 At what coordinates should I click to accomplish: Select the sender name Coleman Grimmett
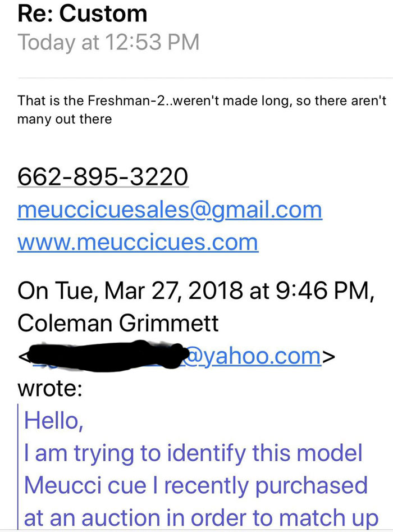(118, 323)
